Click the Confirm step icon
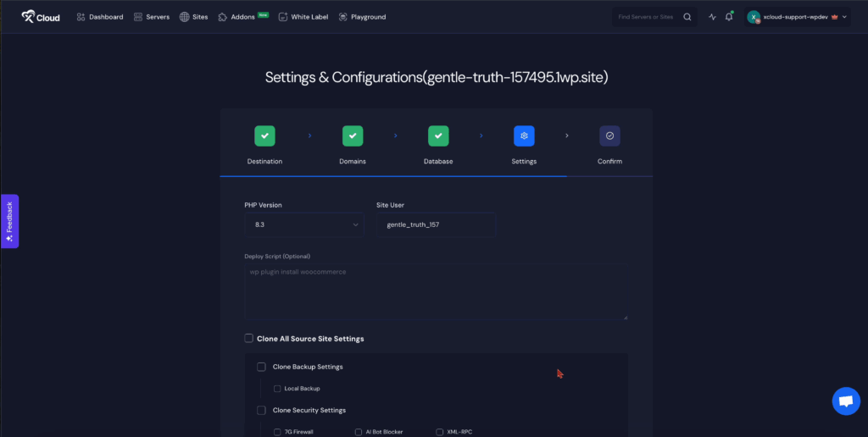This screenshot has width=868, height=437. [609, 136]
